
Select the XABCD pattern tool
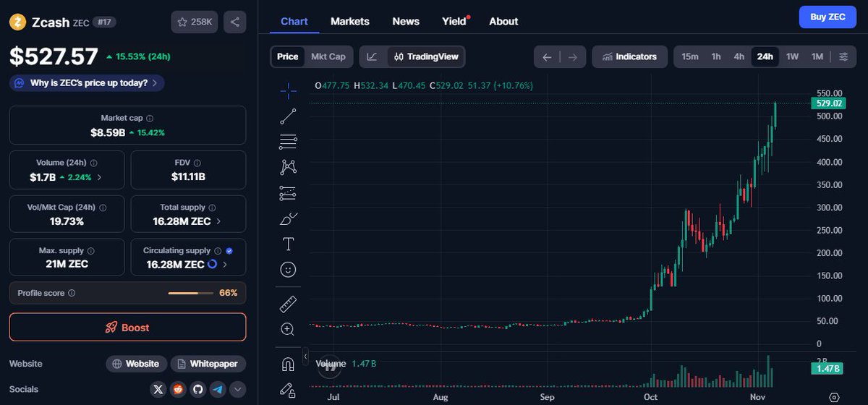coord(288,167)
